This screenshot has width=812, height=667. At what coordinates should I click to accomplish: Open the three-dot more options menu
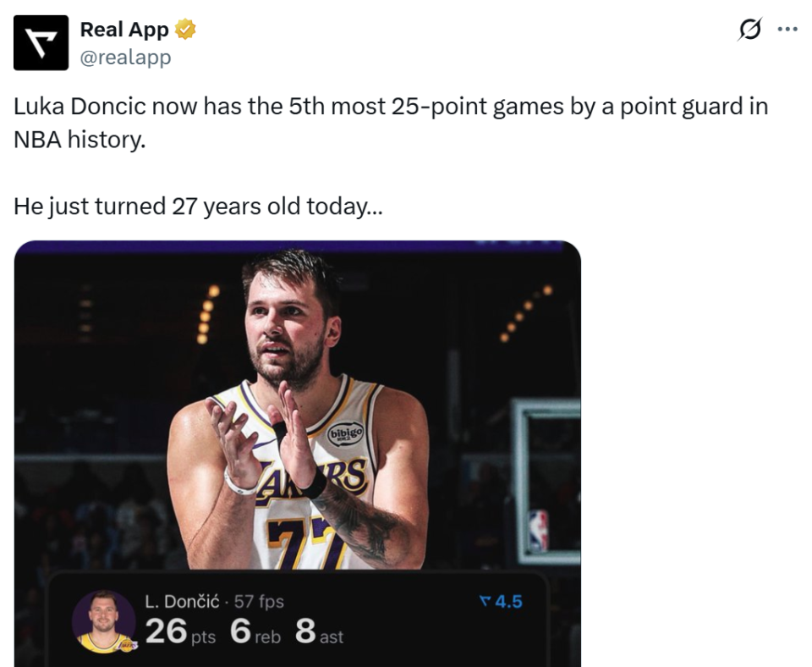[x=787, y=30]
